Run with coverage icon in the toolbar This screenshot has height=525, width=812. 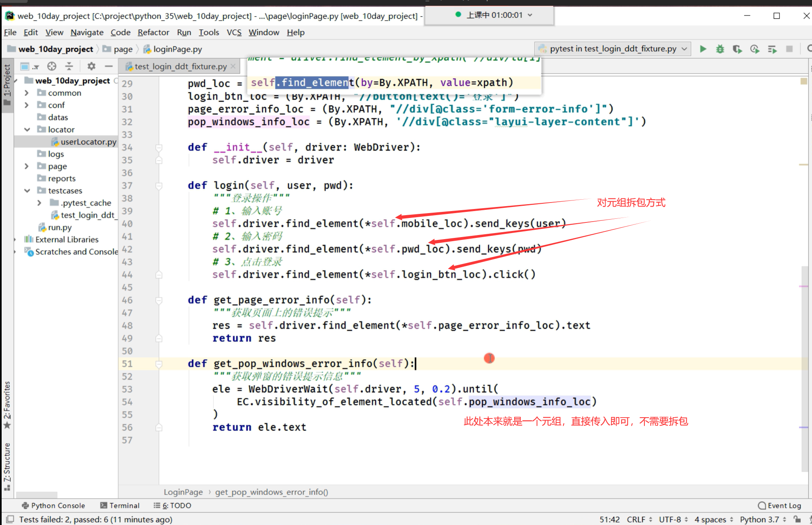click(x=737, y=49)
